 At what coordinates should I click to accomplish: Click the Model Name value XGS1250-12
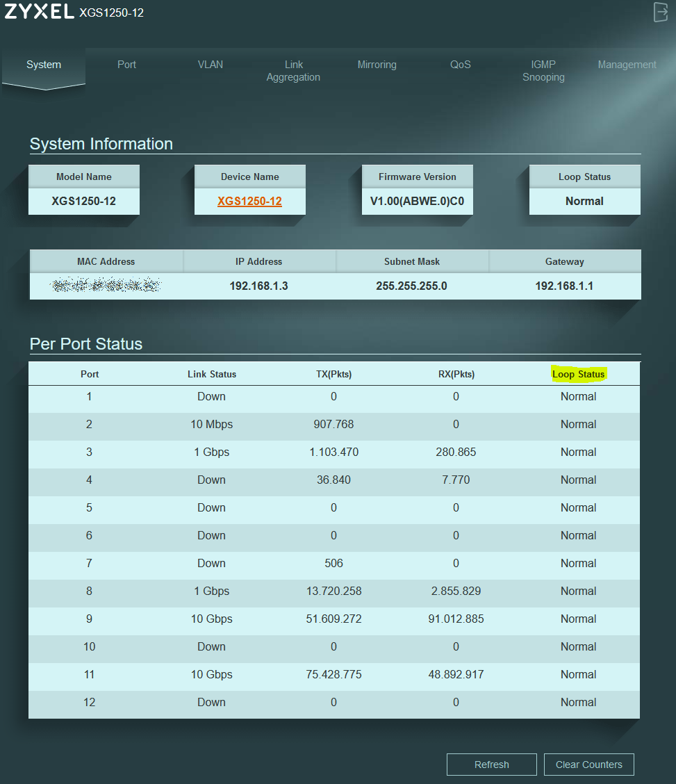[84, 201]
